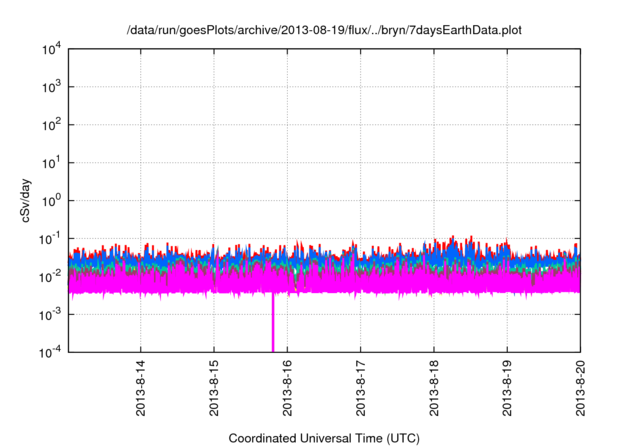Screen dimensions: 640x448
Task: Click the 10^1 y-axis tick label
Action: point(51,163)
